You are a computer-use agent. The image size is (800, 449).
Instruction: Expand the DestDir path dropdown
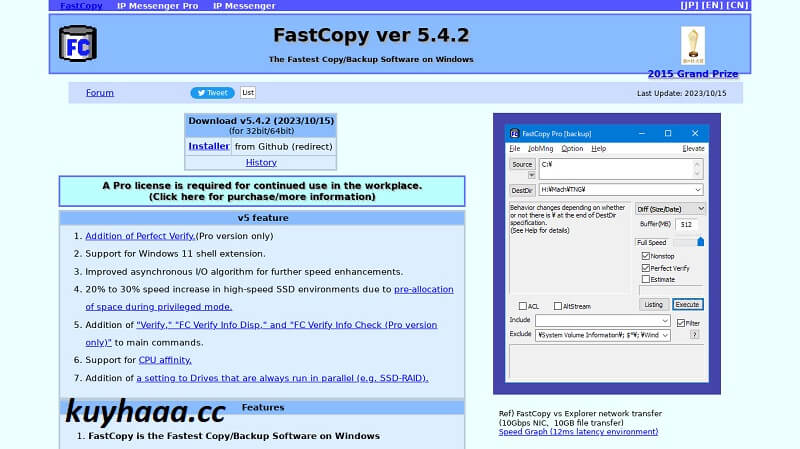pos(697,189)
